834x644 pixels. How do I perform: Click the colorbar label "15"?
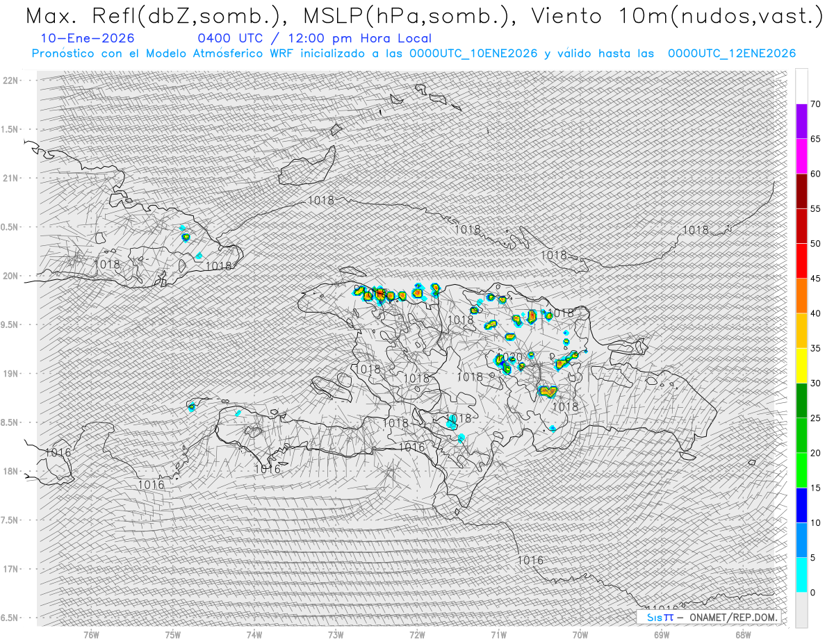(816, 488)
